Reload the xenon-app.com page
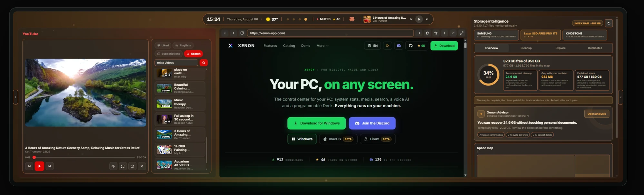Viewport: 644px width, 195px height. point(242,33)
